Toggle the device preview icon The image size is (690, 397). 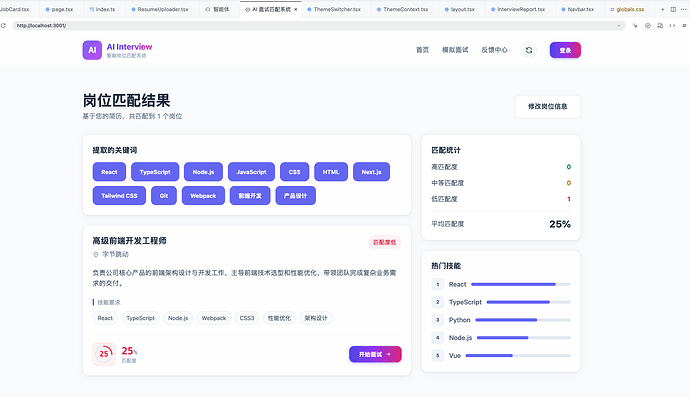click(660, 26)
